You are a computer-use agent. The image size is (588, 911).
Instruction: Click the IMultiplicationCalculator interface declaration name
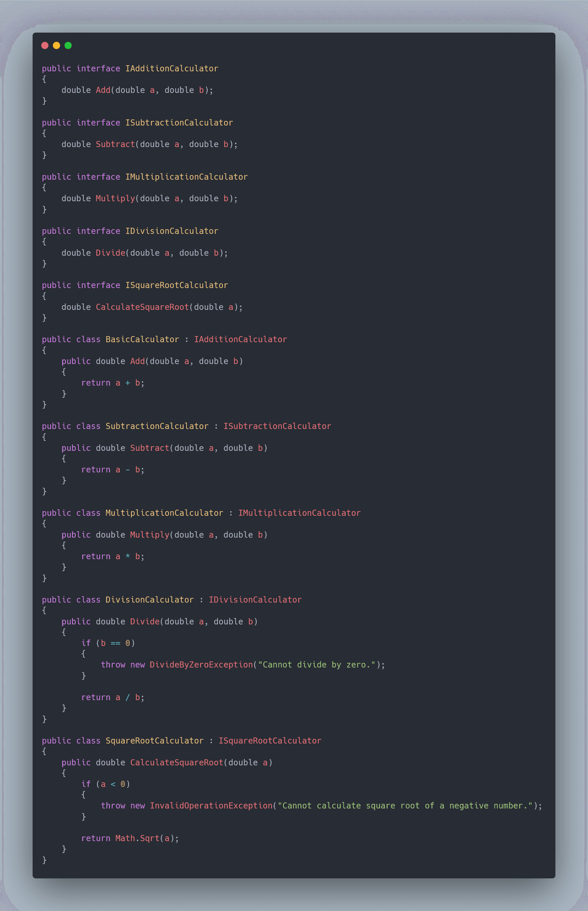[x=186, y=177]
